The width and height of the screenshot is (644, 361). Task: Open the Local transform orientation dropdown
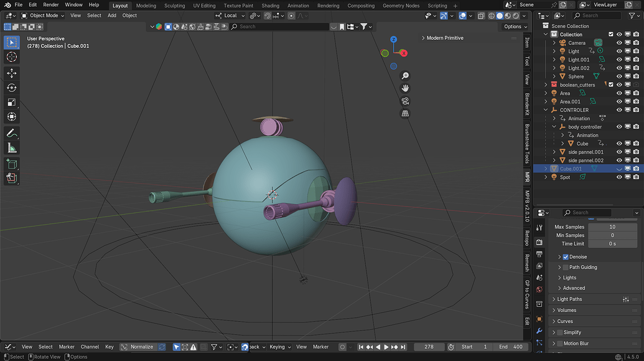pos(230,16)
